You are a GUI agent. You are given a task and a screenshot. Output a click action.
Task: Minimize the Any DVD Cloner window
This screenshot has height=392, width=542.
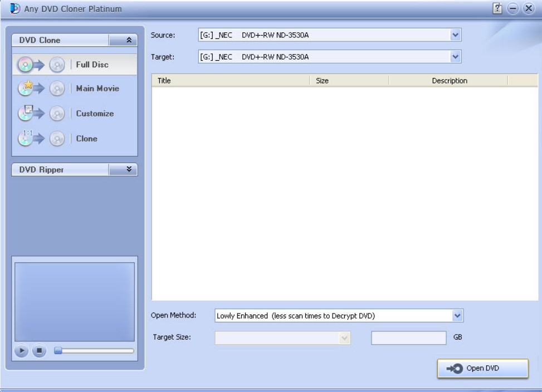[512, 8]
